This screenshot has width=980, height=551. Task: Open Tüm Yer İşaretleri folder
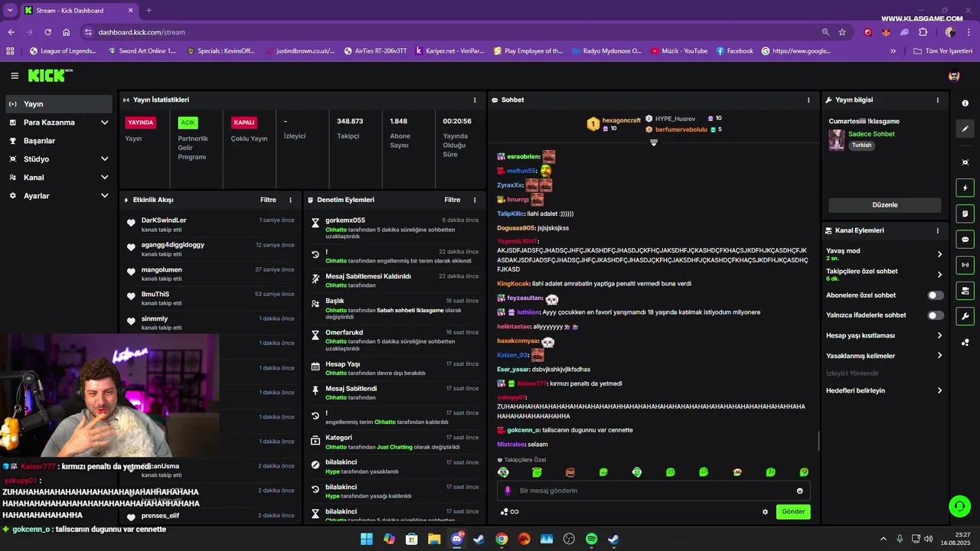click(942, 51)
